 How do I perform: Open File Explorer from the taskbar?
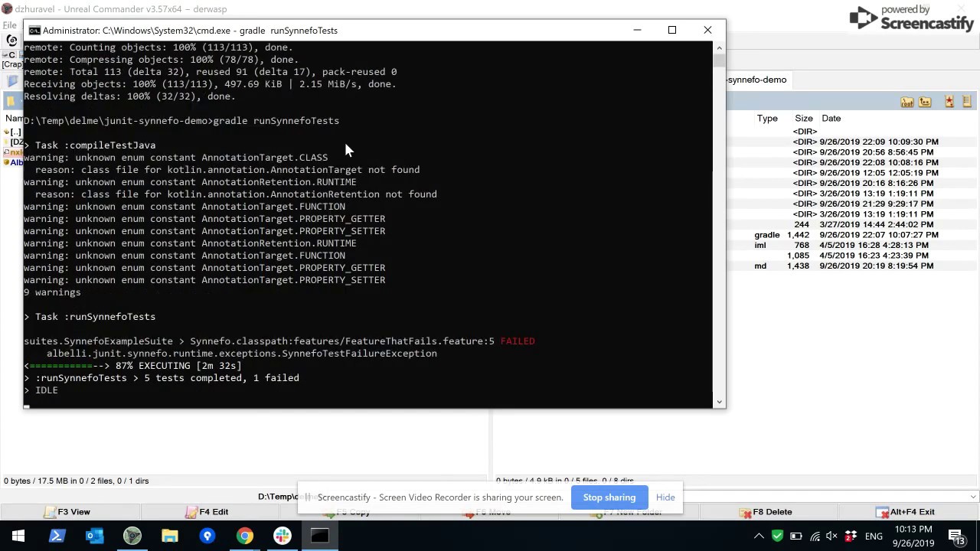point(169,536)
